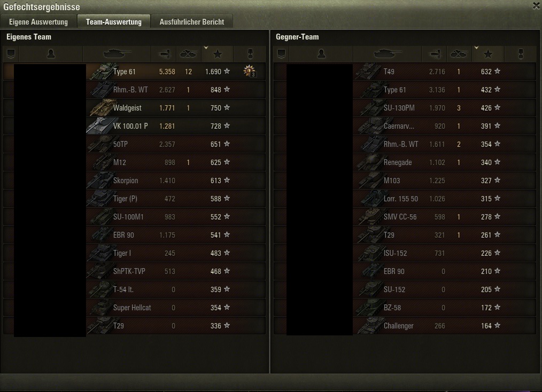Sort enemy team by player silhouette icon
This screenshot has height=392, width=542.
pyautogui.click(x=321, y=54)
